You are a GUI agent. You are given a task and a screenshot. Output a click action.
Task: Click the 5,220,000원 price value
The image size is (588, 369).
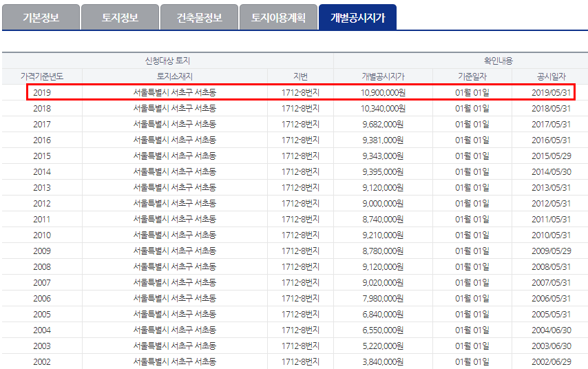tap(383, 346)
